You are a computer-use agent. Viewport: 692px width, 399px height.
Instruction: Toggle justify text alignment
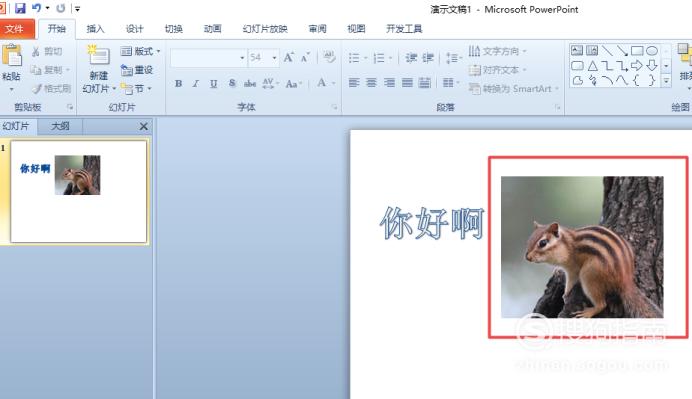point(407,83)
